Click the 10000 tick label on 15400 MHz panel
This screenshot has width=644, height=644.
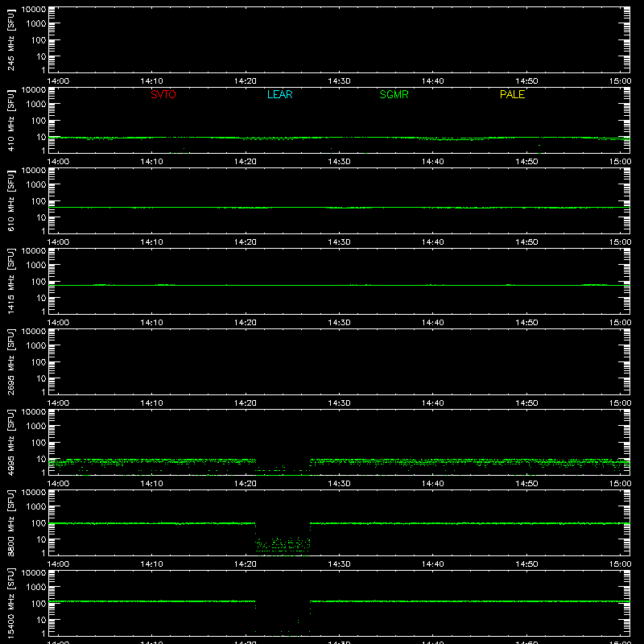[x=34, y=573]
